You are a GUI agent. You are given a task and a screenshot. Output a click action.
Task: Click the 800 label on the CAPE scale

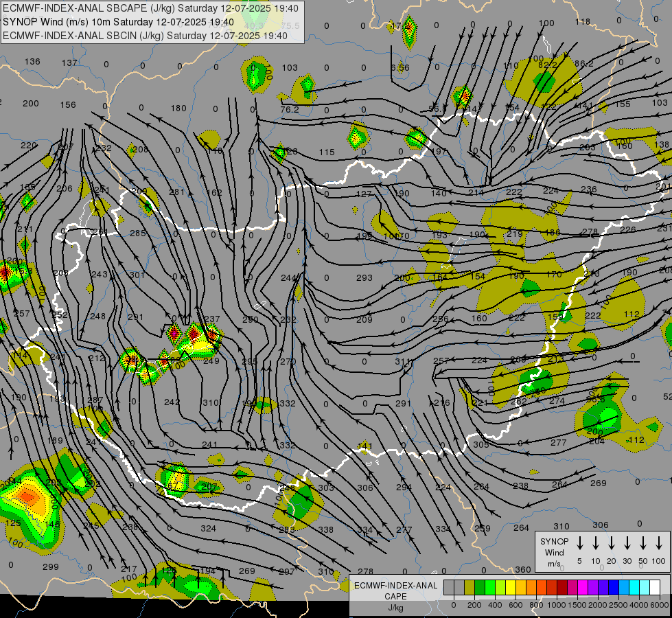[x=536, y=605]
